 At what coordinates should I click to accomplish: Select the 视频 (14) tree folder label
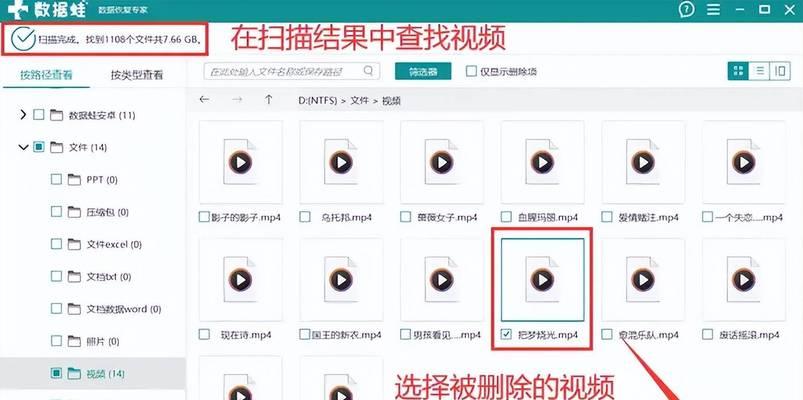105,373
